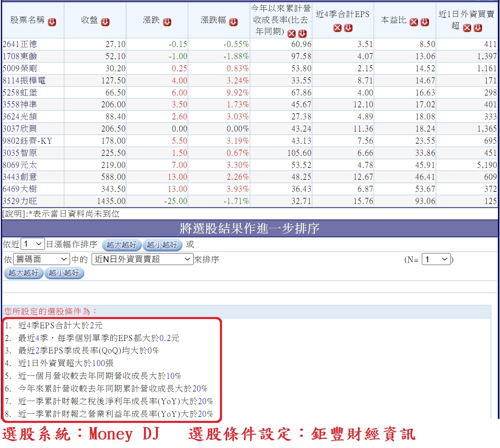The image size is (500, 448).
Task: Click the 說明 note below the table
Action: (x=61, y=214)
